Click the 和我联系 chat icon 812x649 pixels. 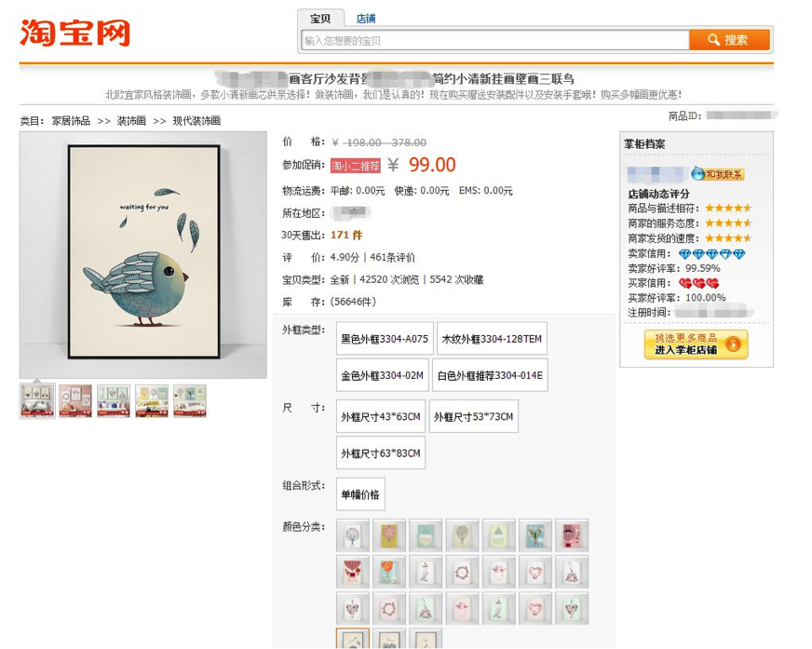[x=717, y=174]
